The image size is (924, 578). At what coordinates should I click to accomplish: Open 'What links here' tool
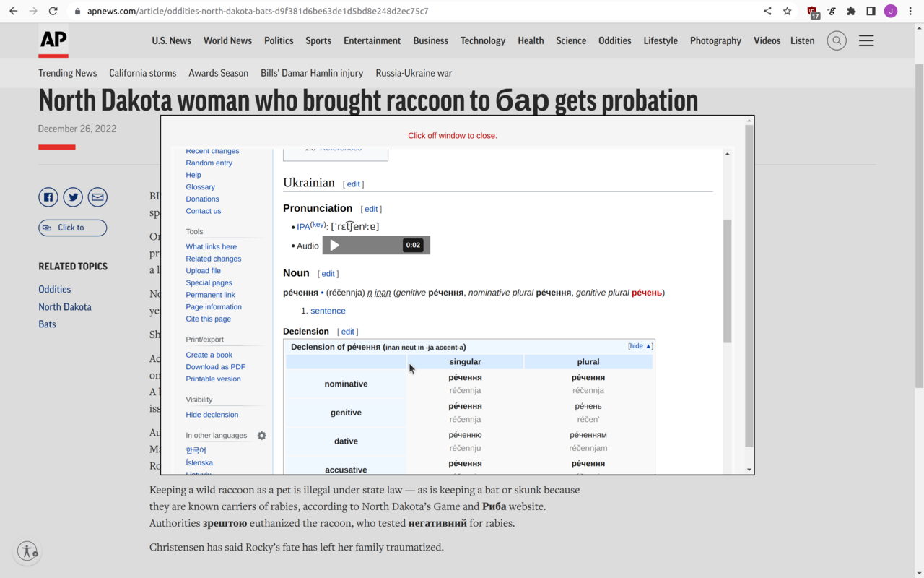click(211, 247)
